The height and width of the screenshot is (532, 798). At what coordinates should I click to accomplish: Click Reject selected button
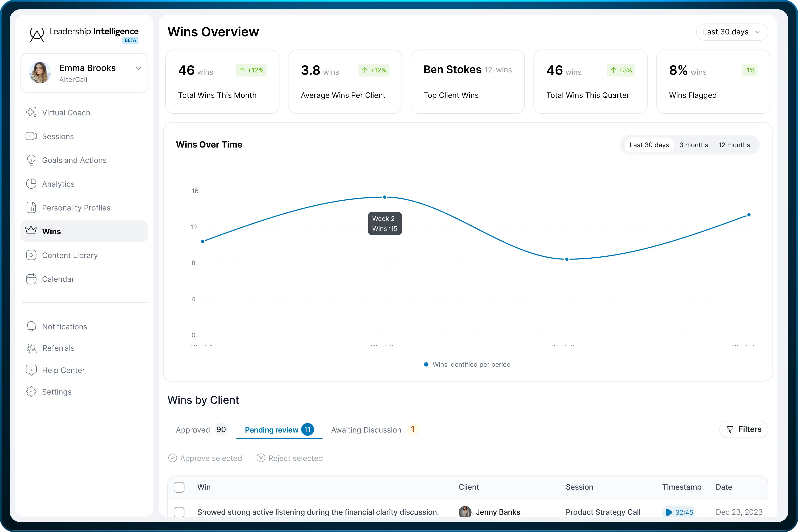(290, 458)
